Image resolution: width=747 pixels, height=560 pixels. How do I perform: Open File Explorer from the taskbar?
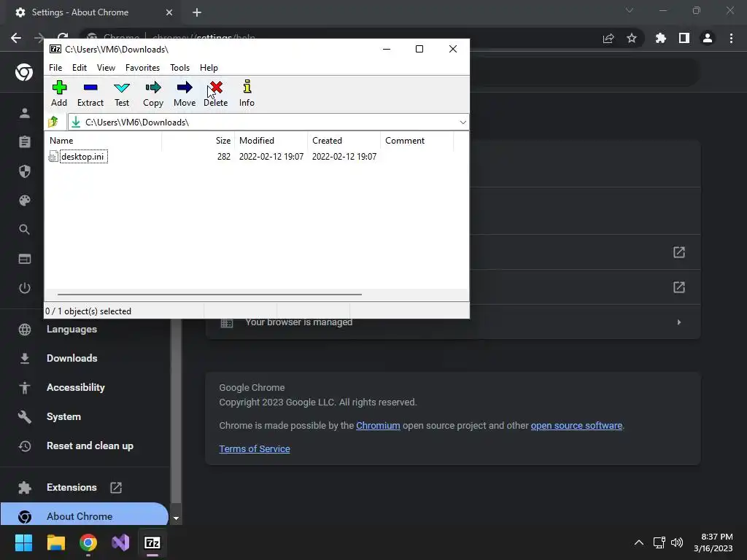pyautogui.click(x=55, y=542)
